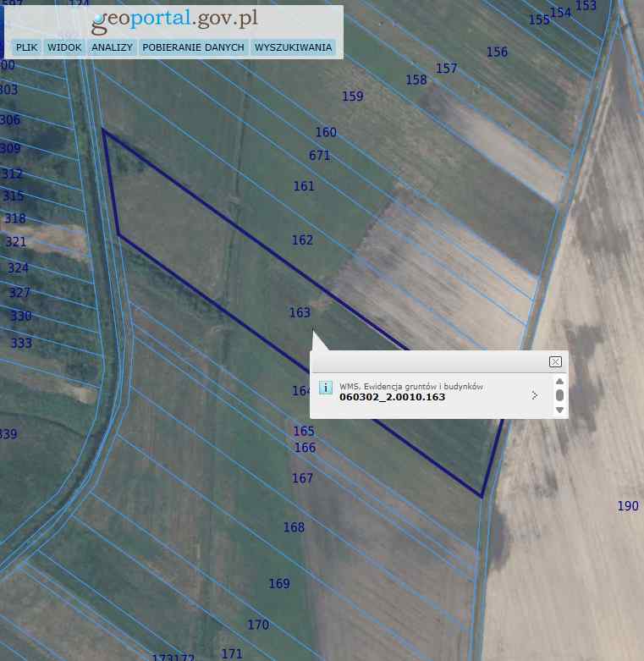Viewport: 644px width, 661px height.
Task: Click parcel label 190 on map
Action: [627, 506]
